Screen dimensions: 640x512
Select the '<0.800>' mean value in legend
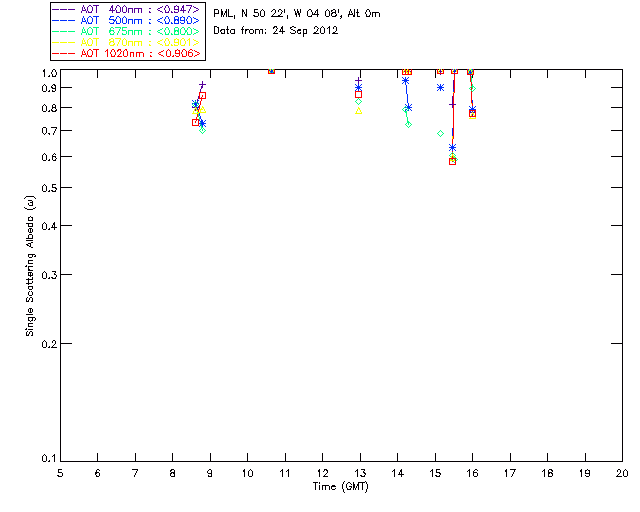coord(178,31)
